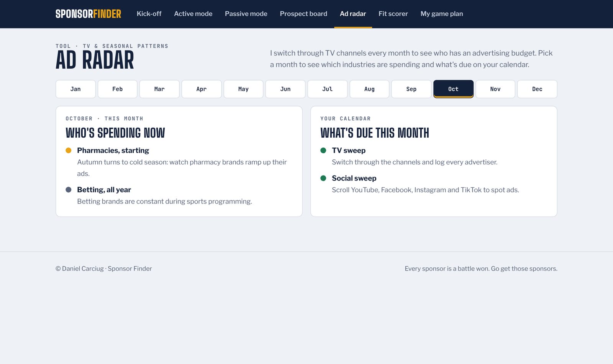613x364 pixels.
Task: Switch to Nov
Action: click(x=495, y=89)
